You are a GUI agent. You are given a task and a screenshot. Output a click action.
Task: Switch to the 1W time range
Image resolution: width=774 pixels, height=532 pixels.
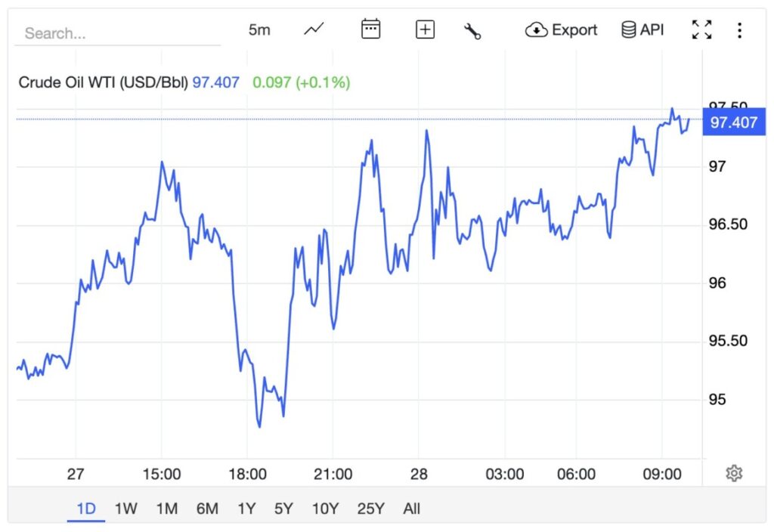coord(126,509)
